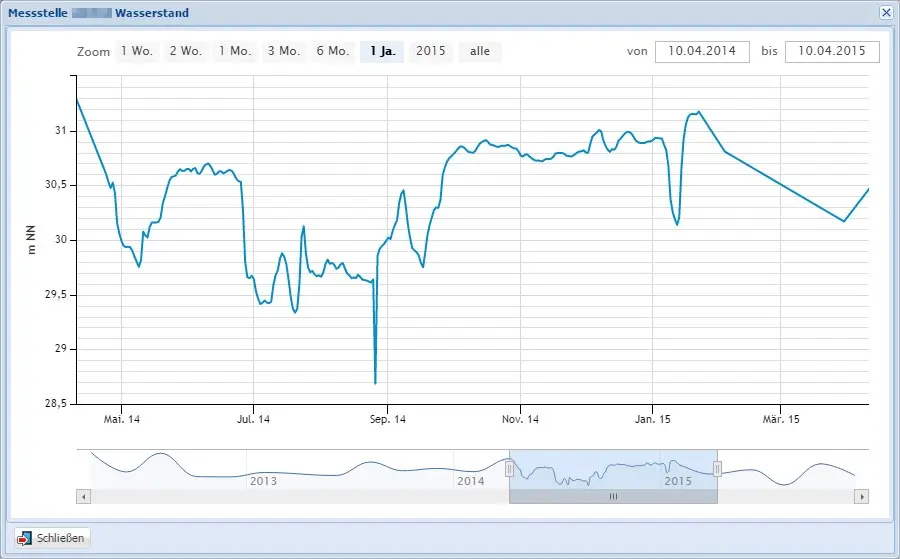The image size is (900, 559).
Task: Click the Zoom label text
Action: [x=94, y=52]
